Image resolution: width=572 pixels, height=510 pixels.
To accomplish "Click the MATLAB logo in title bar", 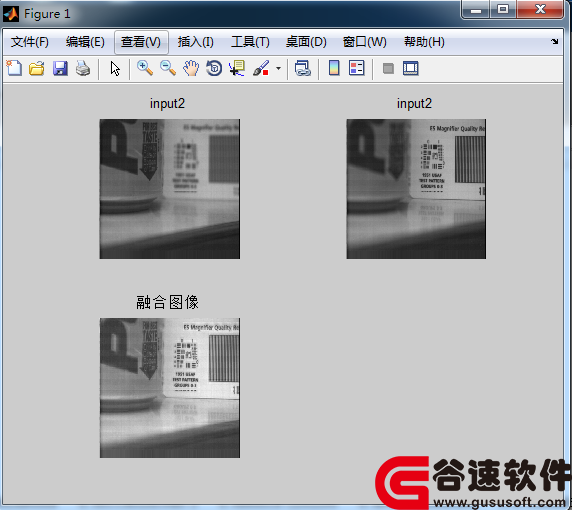I will [11, 14].
